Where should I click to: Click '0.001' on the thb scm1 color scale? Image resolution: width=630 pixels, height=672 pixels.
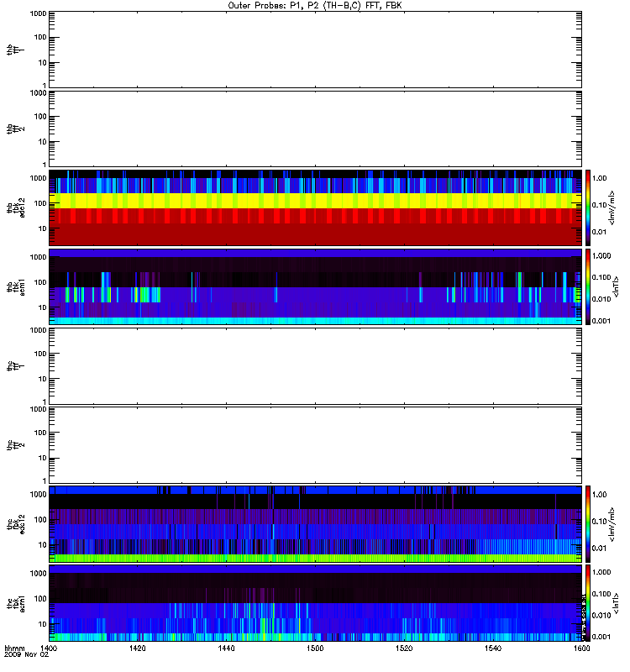click(601, 321)
